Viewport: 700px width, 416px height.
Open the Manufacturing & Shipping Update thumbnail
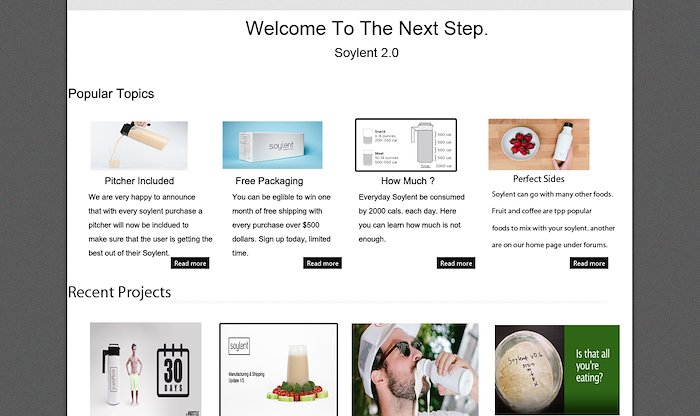pyautogui.click(x=279, y=370)
